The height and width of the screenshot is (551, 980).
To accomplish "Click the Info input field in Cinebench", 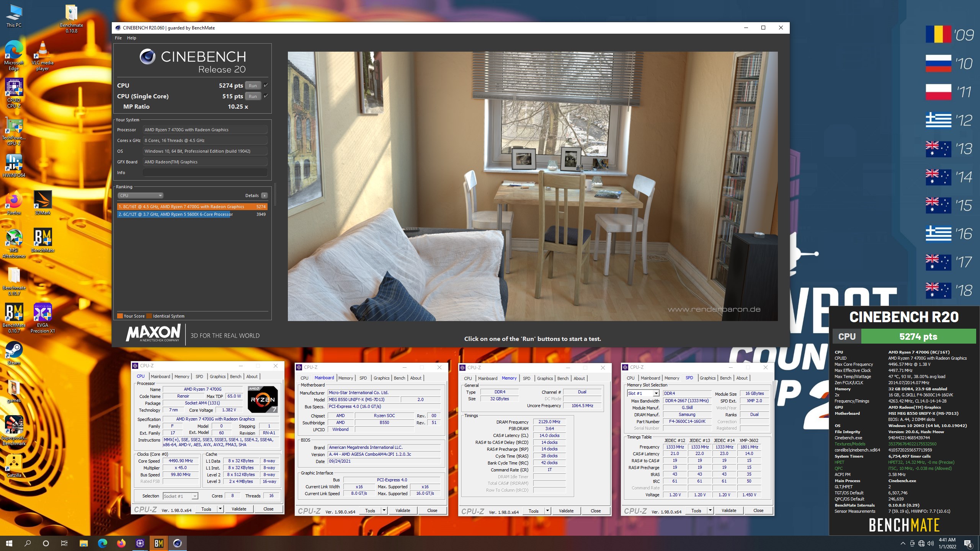I will pyautogui.click(x=205, y=173).
